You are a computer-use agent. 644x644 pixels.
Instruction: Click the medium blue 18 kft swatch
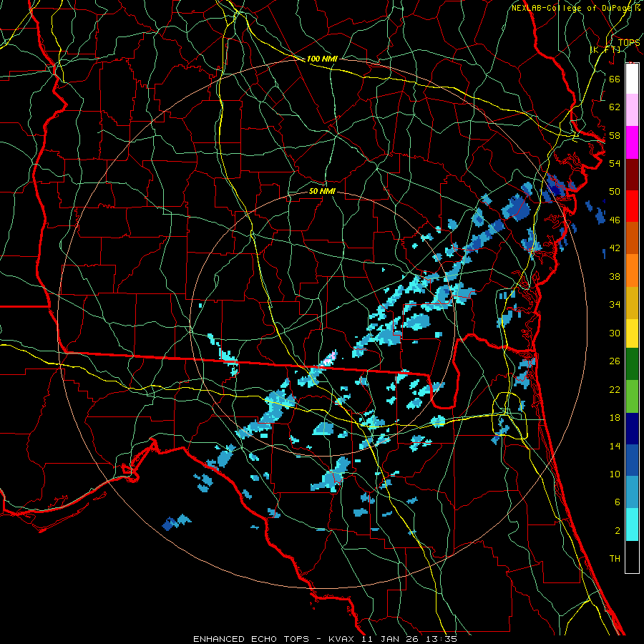[x=632, y=460]
